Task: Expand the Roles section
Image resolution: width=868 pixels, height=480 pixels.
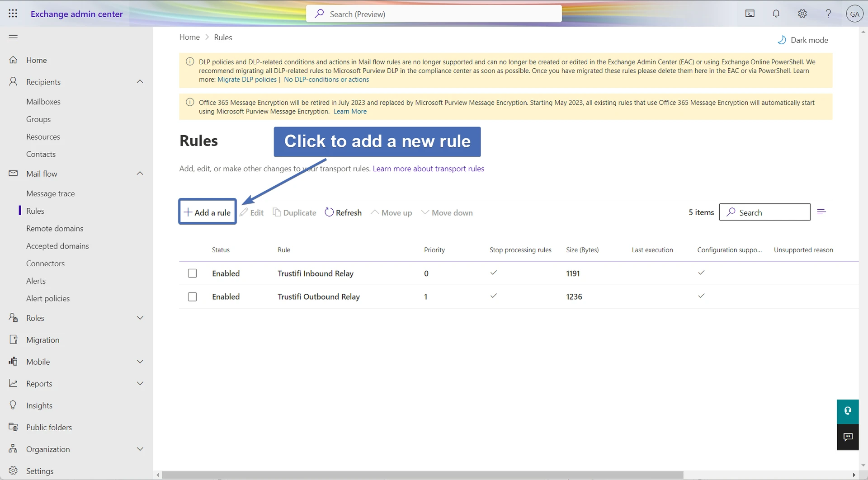Action: 140,318
